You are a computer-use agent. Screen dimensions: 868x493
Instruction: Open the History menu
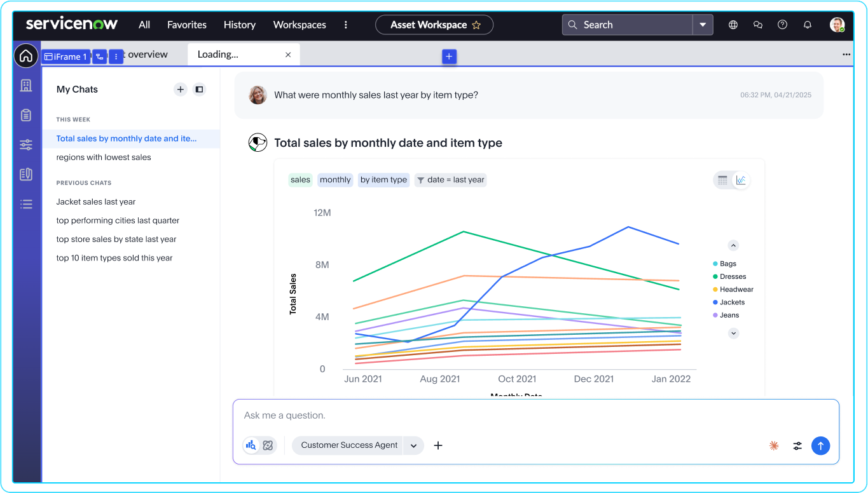240,25
